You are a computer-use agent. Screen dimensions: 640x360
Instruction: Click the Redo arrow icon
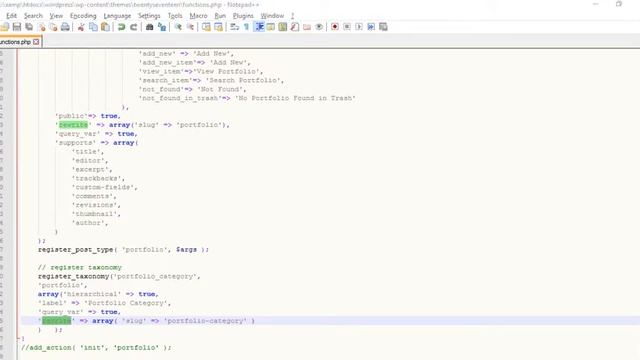[x=133, y=27]
